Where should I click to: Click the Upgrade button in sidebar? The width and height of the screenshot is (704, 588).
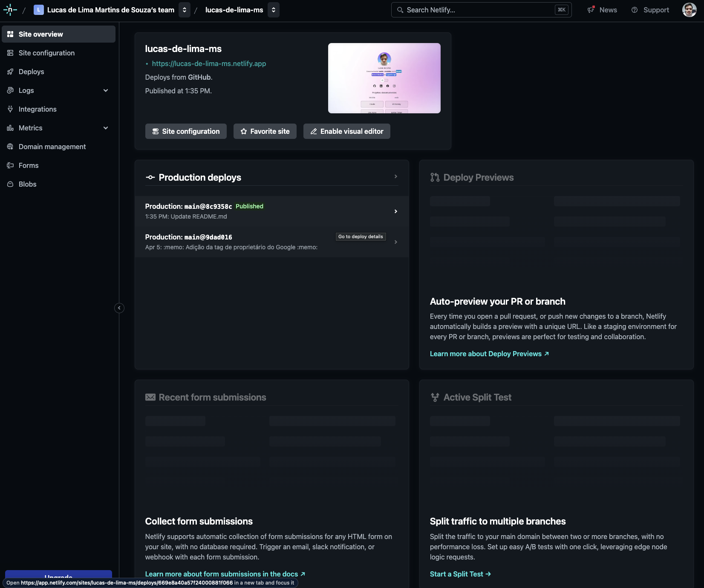point(58,574)
